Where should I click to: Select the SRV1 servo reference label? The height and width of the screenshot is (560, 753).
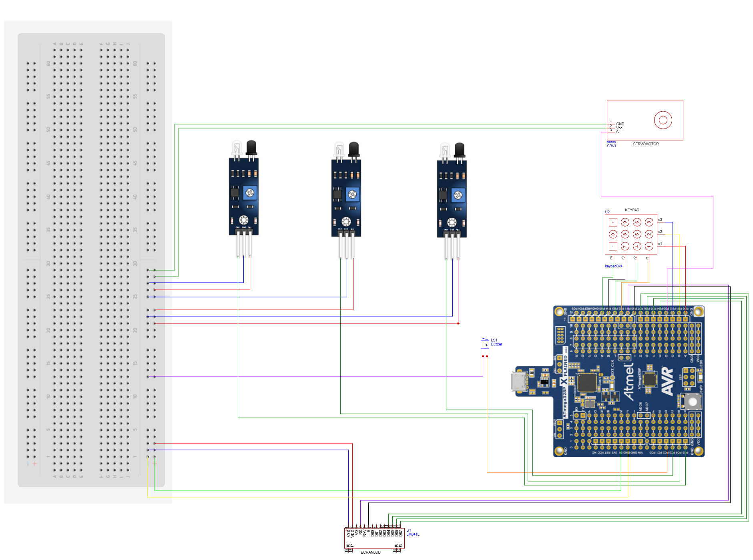pyautogui.click(x=611, y=146)
